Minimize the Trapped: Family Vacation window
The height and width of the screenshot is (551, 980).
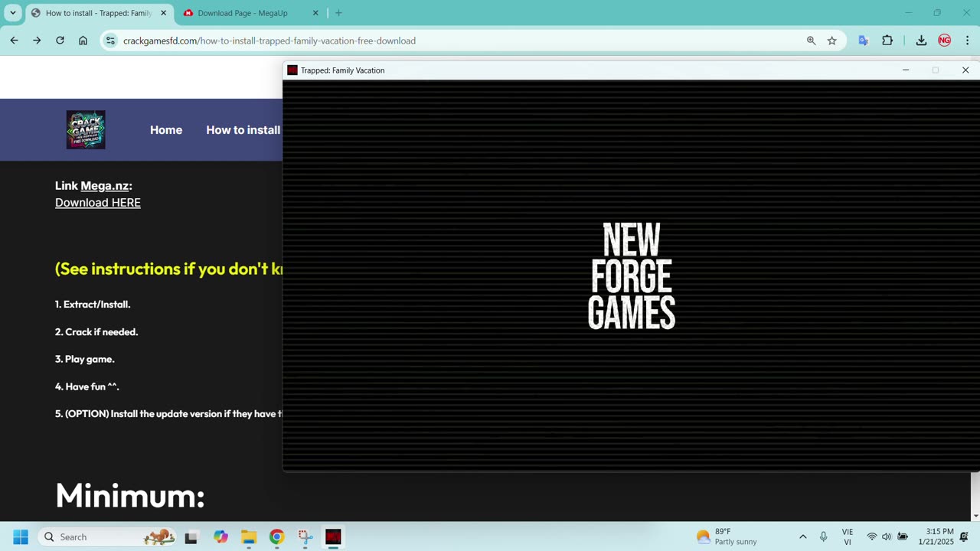[906, 70]
